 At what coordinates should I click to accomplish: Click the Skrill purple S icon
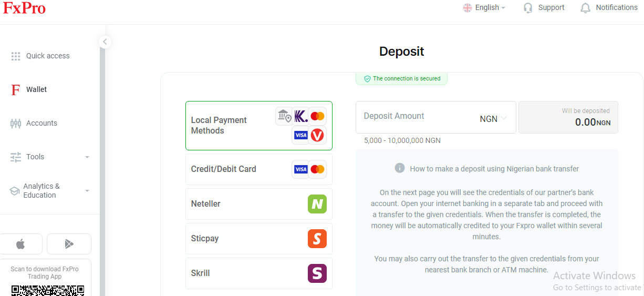pos(317,273)
